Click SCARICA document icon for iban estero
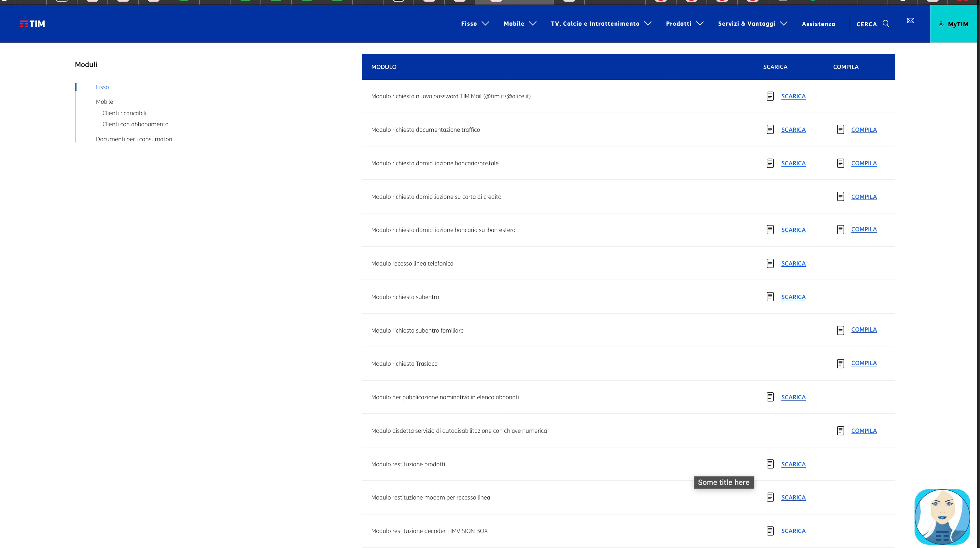Viewport: 980px width, 548px height. click(x=770, y=230)
